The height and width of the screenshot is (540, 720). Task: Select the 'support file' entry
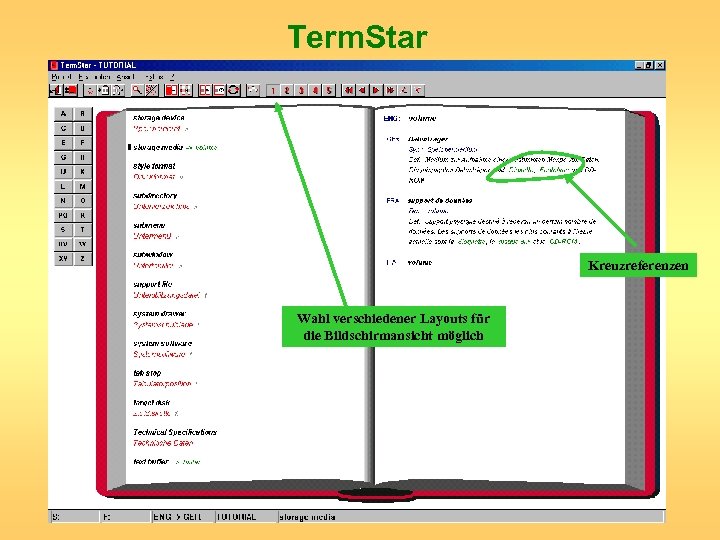click(152, 284)
